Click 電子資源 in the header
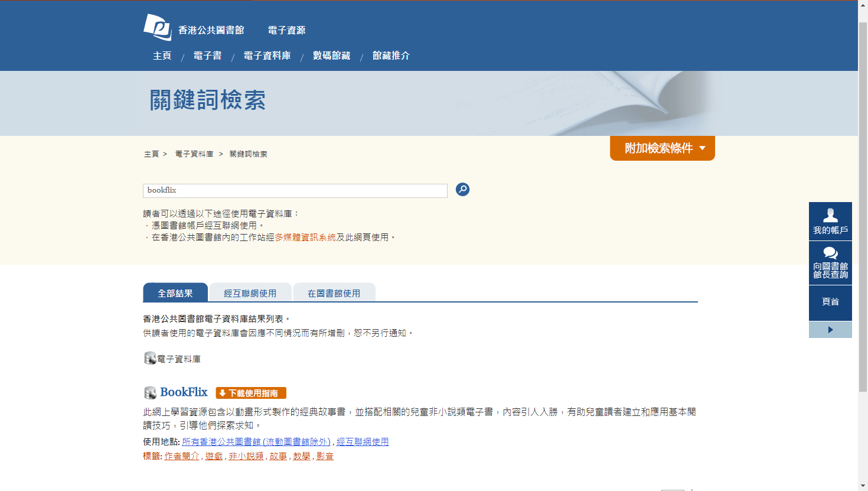 pyautogui.click(x=286, y=30)
